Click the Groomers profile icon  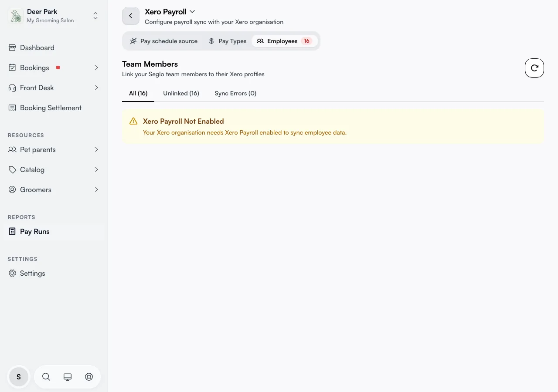[12, 189]
